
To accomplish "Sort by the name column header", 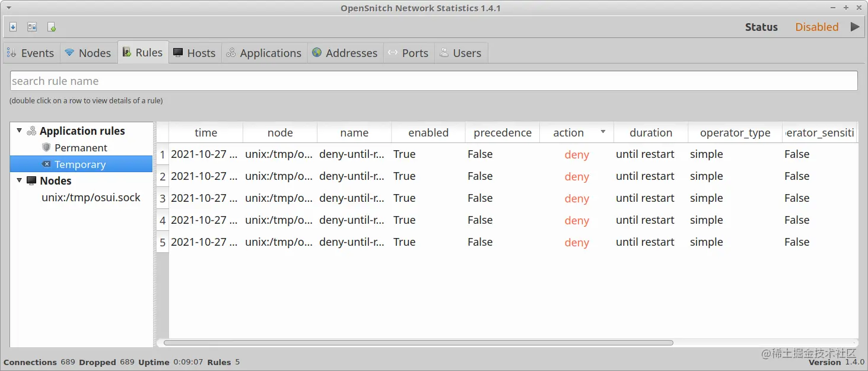I will click(x=354, y=132).
